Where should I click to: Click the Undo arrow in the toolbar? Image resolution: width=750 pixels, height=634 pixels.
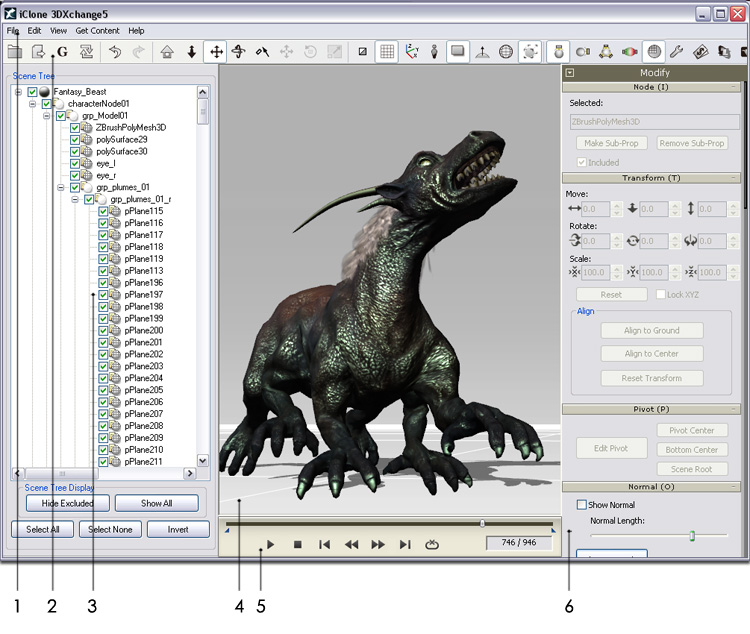(113, 51)
